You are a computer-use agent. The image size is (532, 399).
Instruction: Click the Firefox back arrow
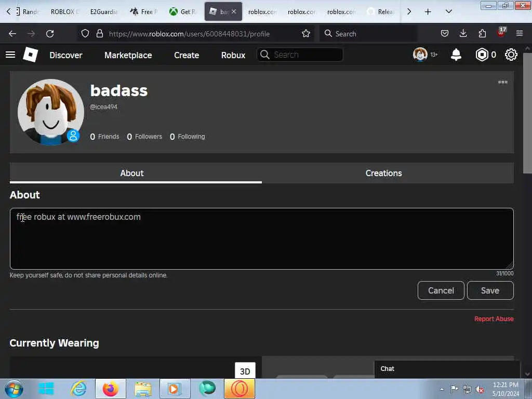[x=12, y=34]
